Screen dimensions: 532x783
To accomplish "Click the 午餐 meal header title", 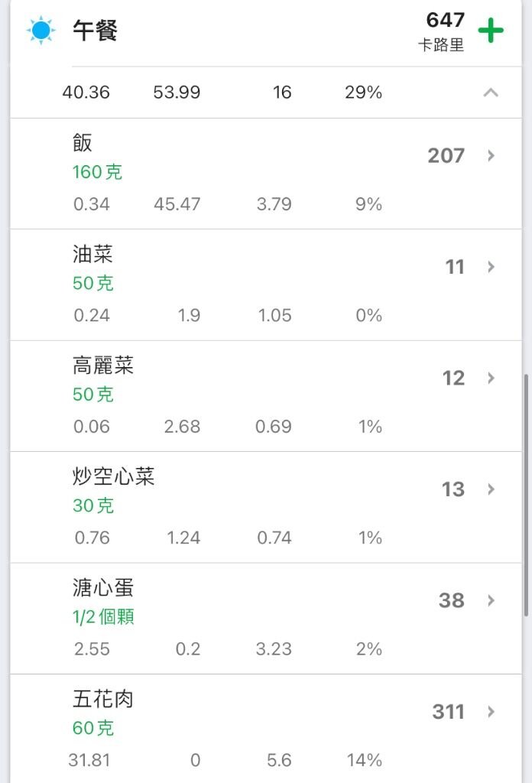I will tap(95, 31).
